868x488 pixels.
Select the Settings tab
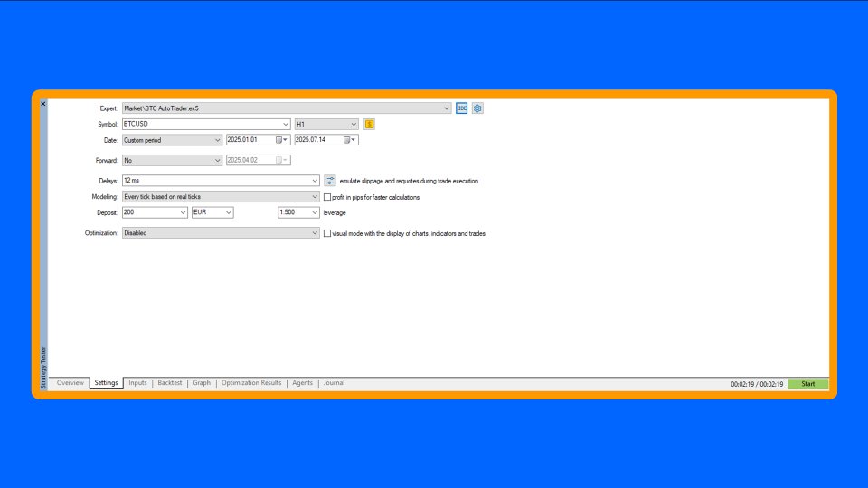coord(106,383)
